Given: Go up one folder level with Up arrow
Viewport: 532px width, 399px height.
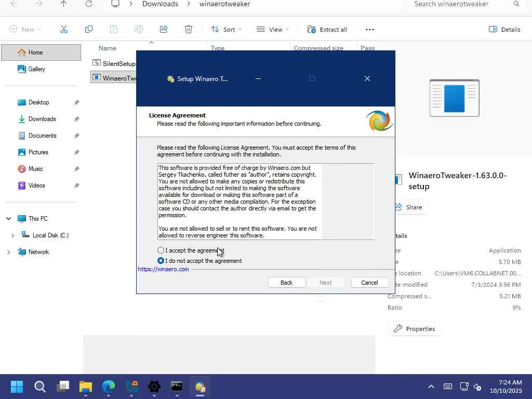Looking at the screenshot, I should [63, 4].
